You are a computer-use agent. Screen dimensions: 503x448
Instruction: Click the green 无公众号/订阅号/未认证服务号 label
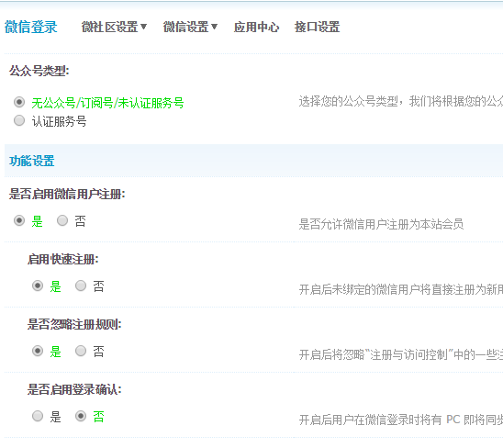coord(107,103)
